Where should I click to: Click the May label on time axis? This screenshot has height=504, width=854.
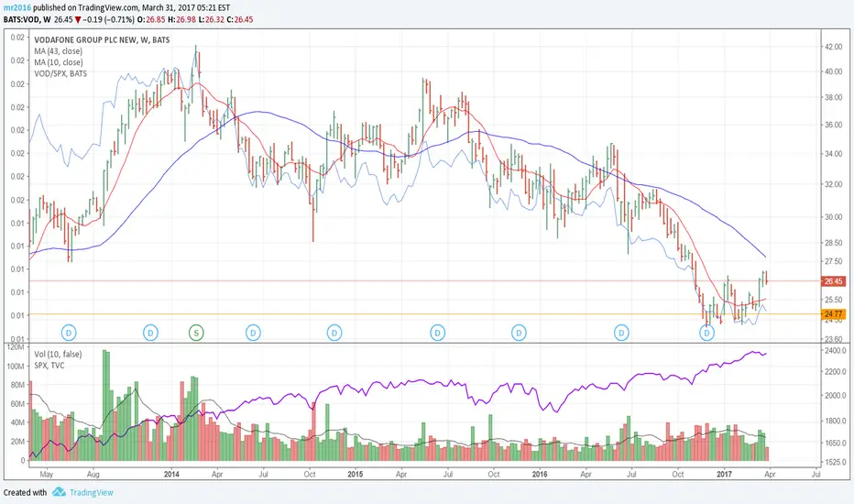click(x=47, y=475)
